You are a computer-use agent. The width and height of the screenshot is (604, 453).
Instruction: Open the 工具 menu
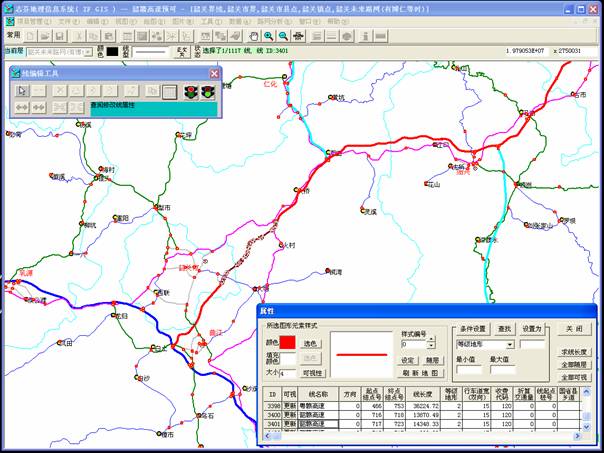[208, 20]
